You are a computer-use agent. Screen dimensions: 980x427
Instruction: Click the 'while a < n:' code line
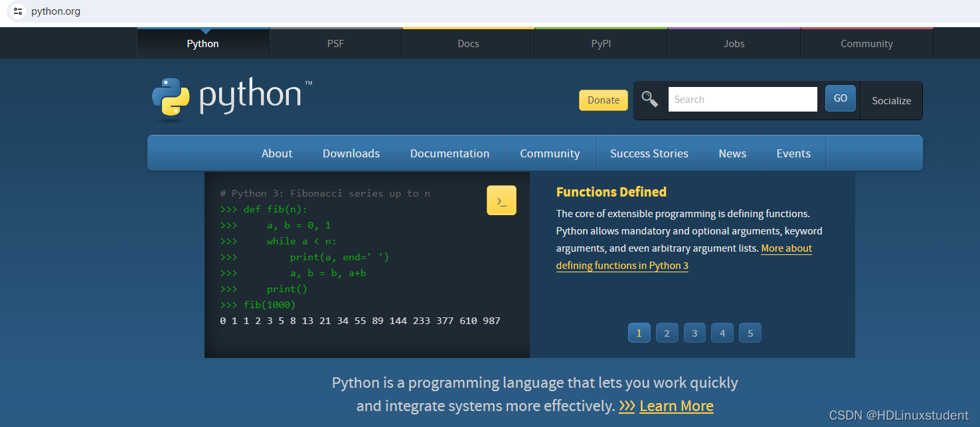pyautogui.click(x=278, y=241)
